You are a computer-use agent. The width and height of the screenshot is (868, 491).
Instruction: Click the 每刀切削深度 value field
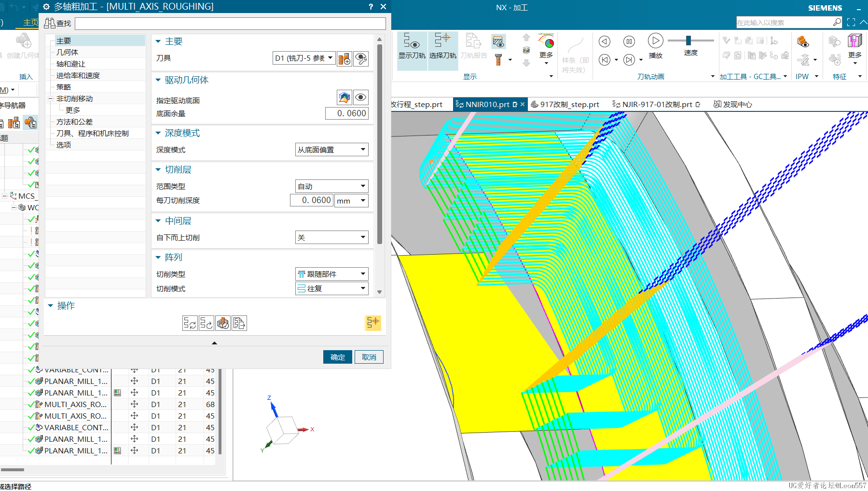click(x=312, y=200)
